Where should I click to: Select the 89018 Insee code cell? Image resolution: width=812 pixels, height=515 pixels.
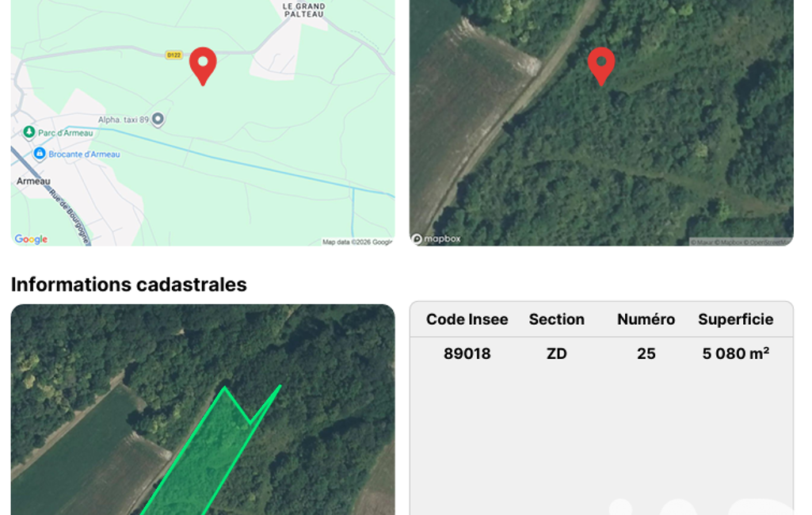tap(467, 353)
